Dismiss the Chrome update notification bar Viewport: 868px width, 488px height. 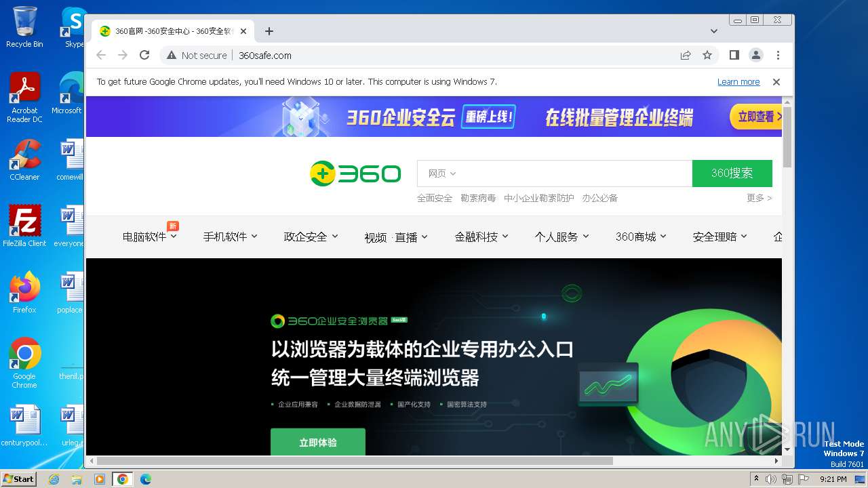[x=776, y=82]
